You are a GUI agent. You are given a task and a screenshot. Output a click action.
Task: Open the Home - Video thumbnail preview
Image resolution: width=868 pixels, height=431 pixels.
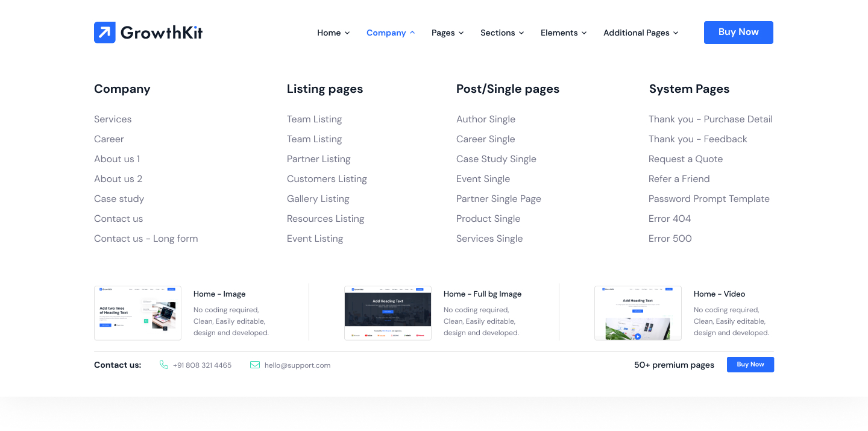[638, 313]
